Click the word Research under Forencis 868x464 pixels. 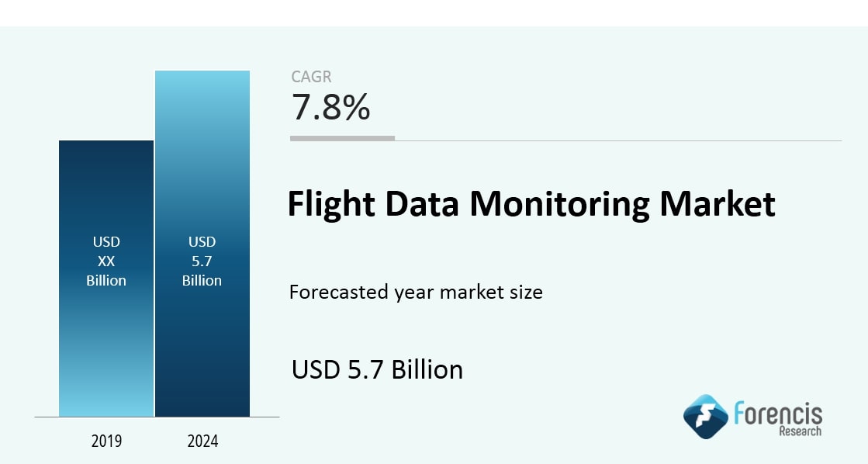800,431
